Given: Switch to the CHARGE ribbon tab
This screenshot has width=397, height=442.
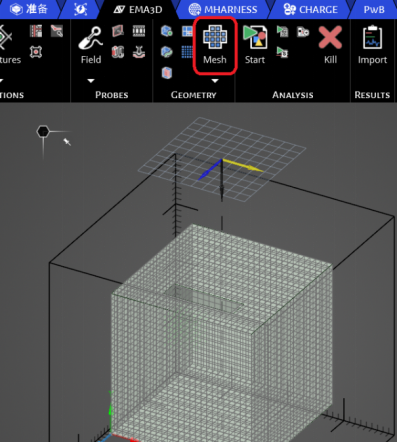Looking at the screenshot, I should [x=311, y=9].
